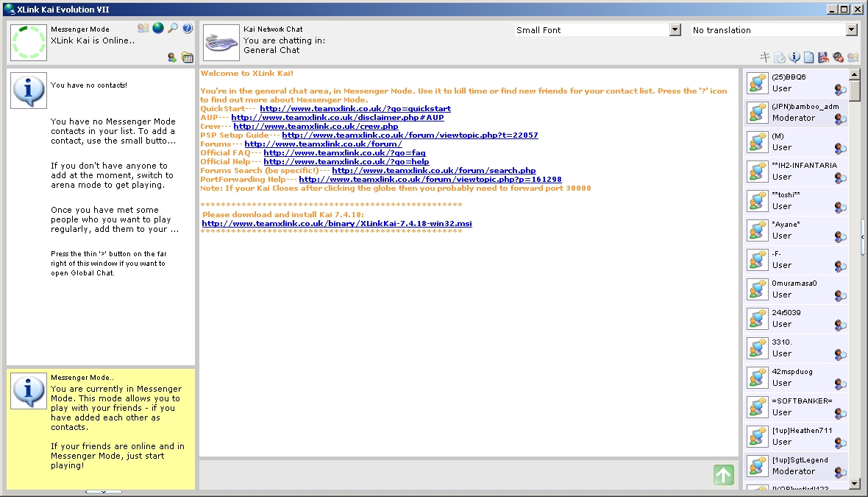
Task: Select [1up]SgtLegend avatar in user list
Action: (x=757, y=466)
